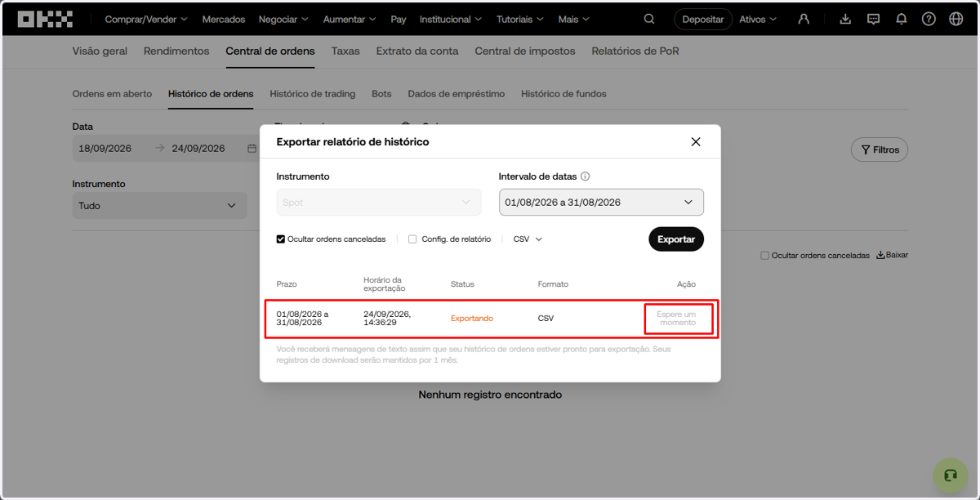The width and height of the screenshot is (980, 500).
Task: Click the OKX logo
Action: click(45, 19)
